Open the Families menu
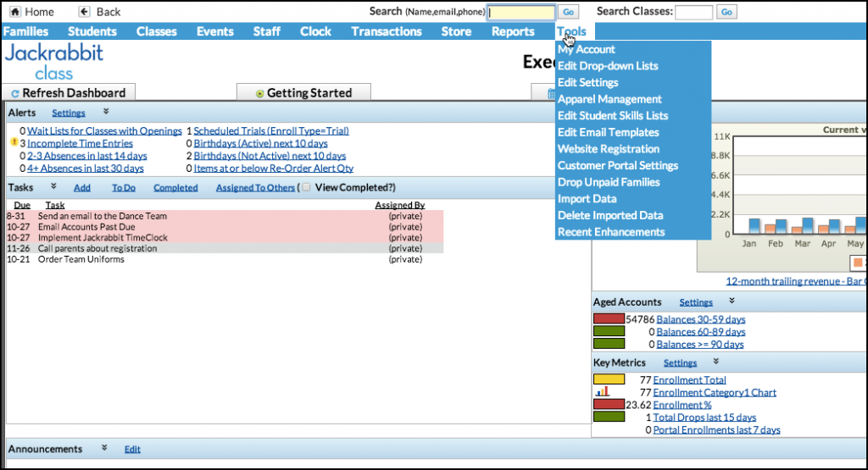Screen dimensions: 868x470 click(x=25, y=31)
